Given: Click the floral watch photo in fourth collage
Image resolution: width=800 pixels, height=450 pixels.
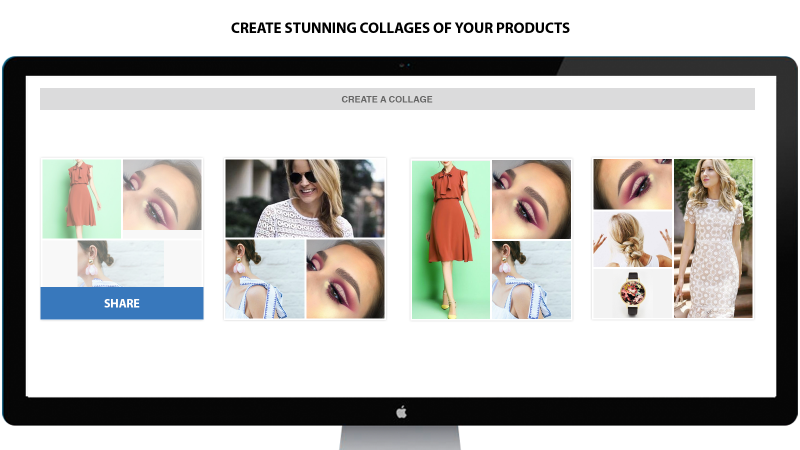Looking at the screenshot, I should point(633,293).
